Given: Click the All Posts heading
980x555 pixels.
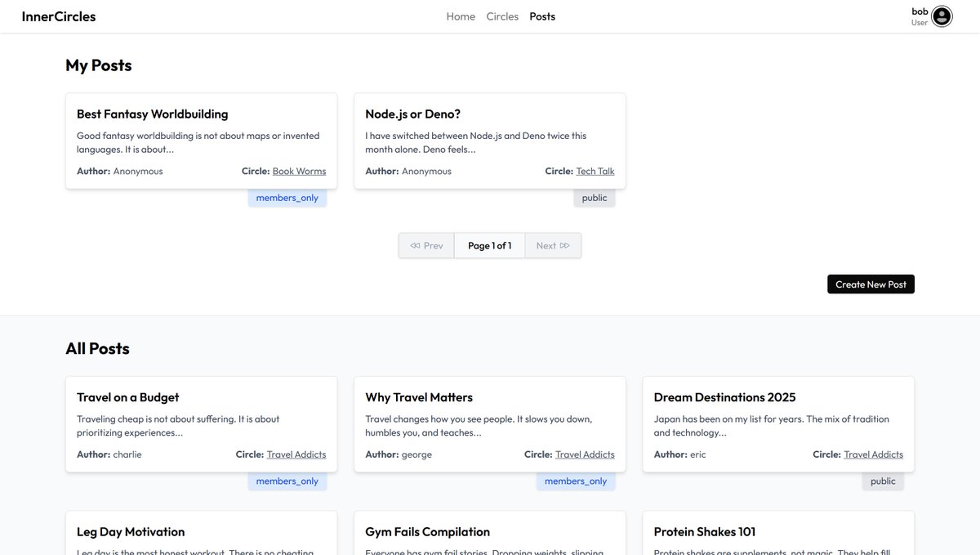Looking at the screenshot, I should pos(97,348).
